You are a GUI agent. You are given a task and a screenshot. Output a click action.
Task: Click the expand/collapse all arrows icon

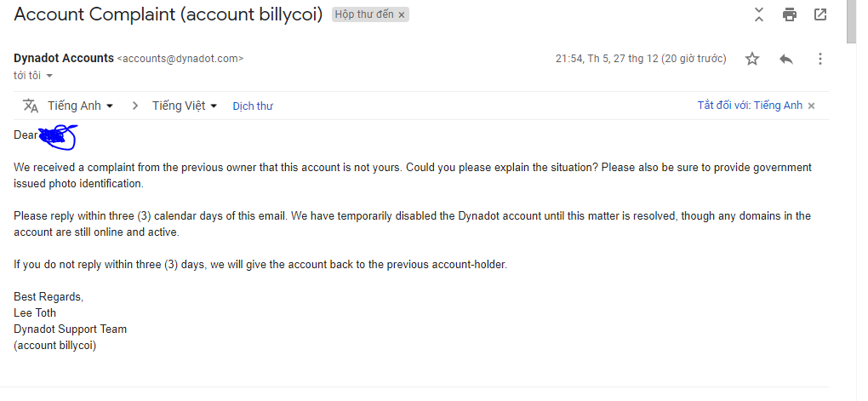coord(759,14)
